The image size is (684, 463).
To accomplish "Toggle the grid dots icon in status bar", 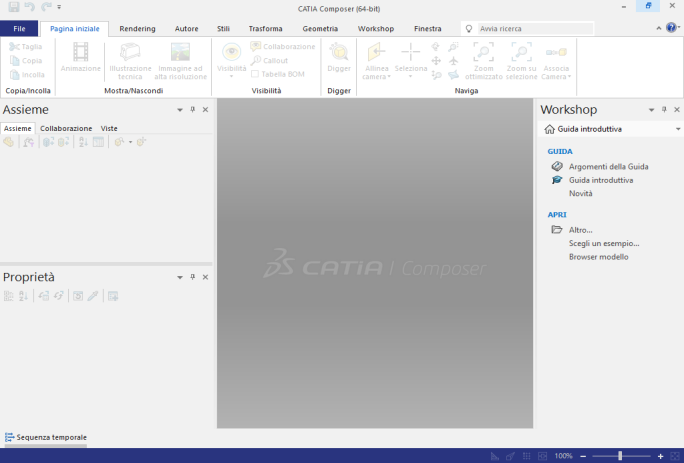I will point(527,456).
